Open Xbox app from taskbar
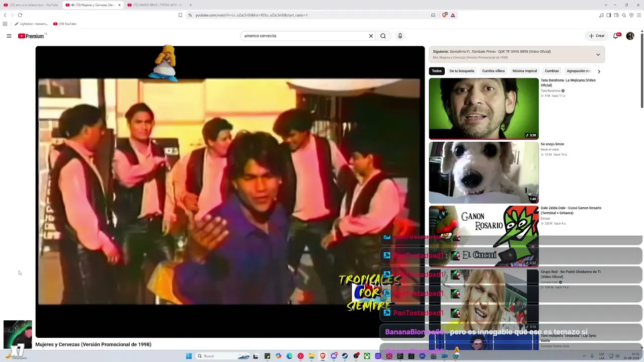 tap(367, 356)
